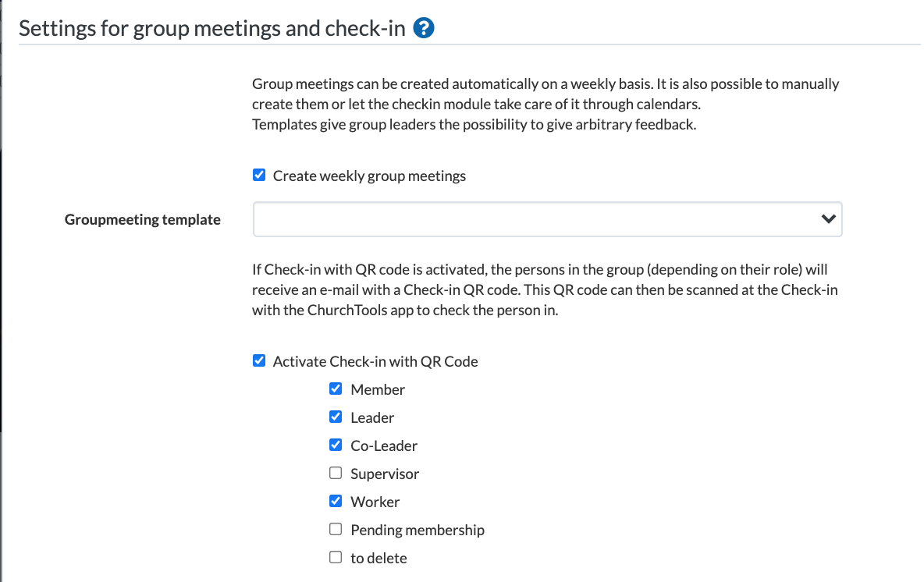Viewport: 924px width, 582px height.
Task: Open the Groupmeeting template dropdown field
Action: [x=547, y=219]
